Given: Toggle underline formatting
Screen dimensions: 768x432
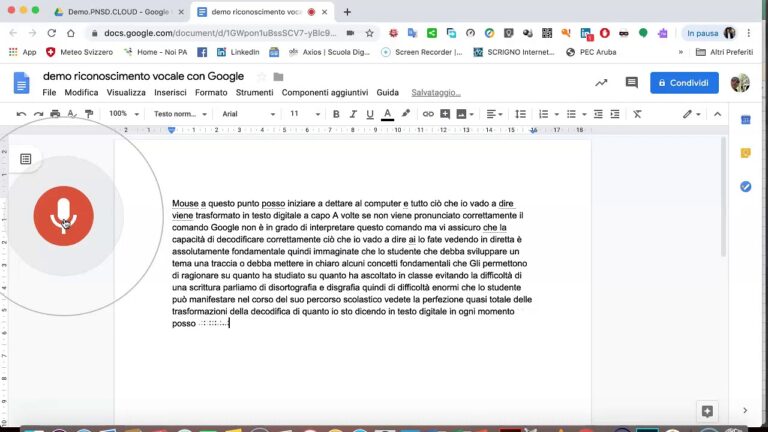Looking at the screenshot, I should pyautogui.click(x=370, y=114).
